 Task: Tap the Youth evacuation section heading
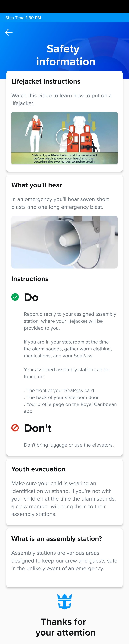tap(39, 469)
